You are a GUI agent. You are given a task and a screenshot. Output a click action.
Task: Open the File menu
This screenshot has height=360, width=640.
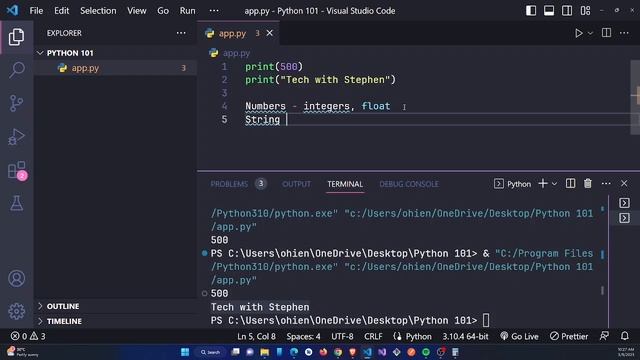[x=36, y=11]
